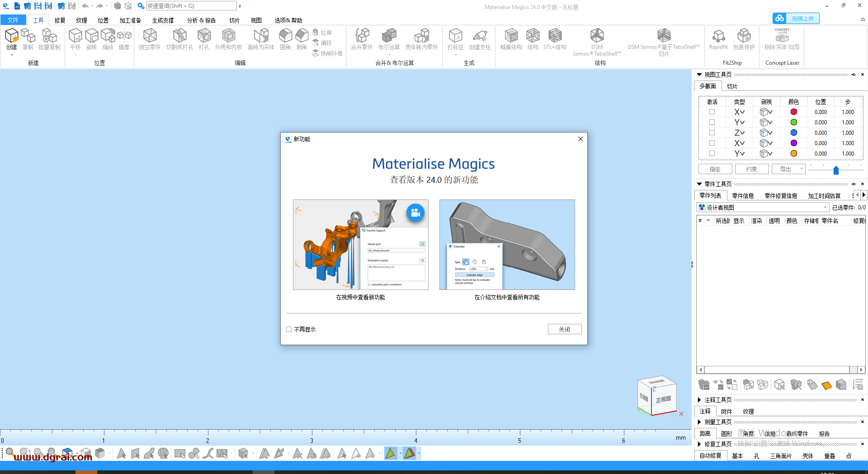Open the Z section type dropdown
The image size is (868, 474).
pyautogui.click(x=739, y=133)
